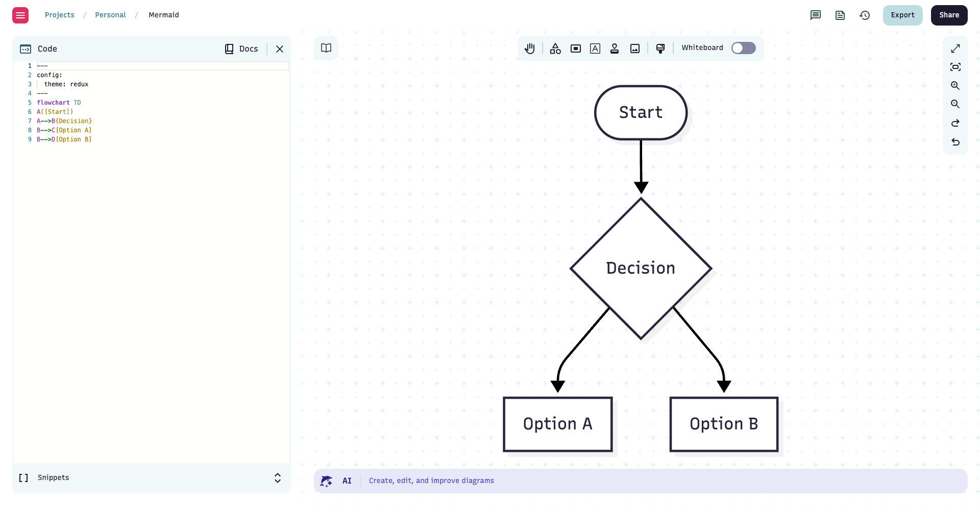Select the Option A node
This screenshot has height=505, width=980.
click(558, 424)
